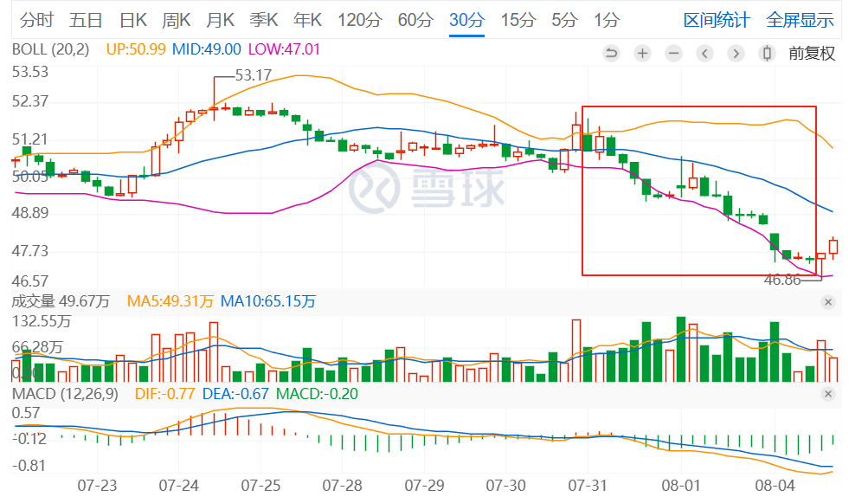Click the 51.21 price axis label
868x503 pixels.
click(x=30, y=139)
